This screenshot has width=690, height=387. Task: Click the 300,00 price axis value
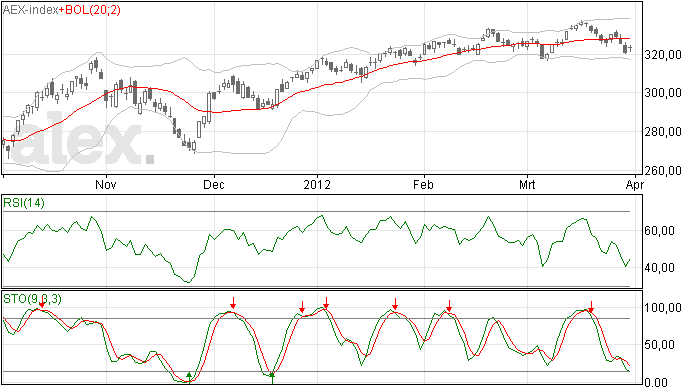pos(663,93)
